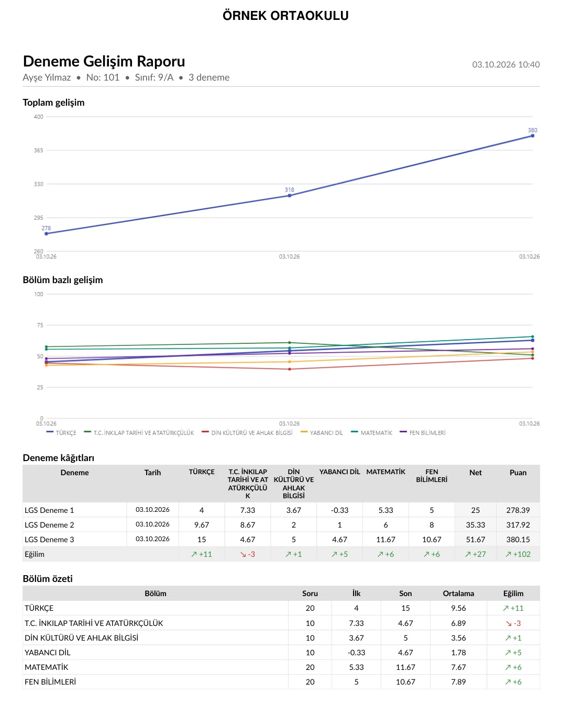Select the report timestamp 03.10.2026 10:40
This screenshot has height=728, width=563.
[506, 64]
